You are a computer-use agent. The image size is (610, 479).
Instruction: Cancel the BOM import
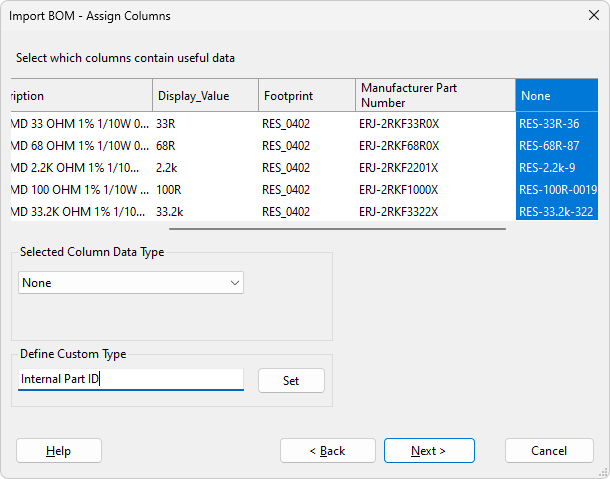[x=549, y=451]
